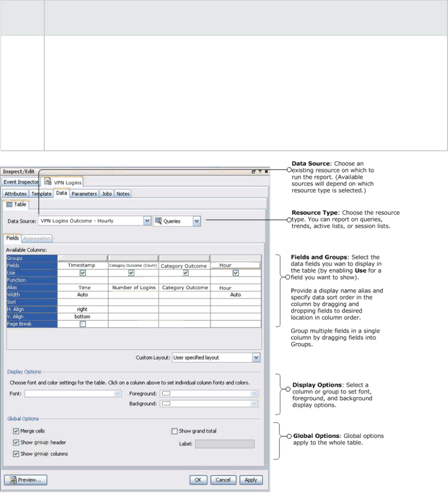Open the Font dropdown
Image resolution: width=448 pixels, height=493 pixels.
pyautogui.click(x=117, y=393)
